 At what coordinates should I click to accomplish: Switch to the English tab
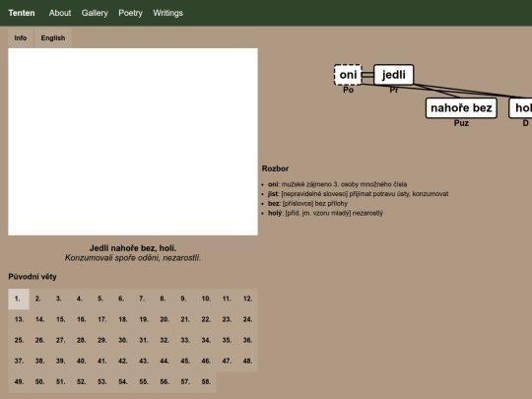coord(53,38)
